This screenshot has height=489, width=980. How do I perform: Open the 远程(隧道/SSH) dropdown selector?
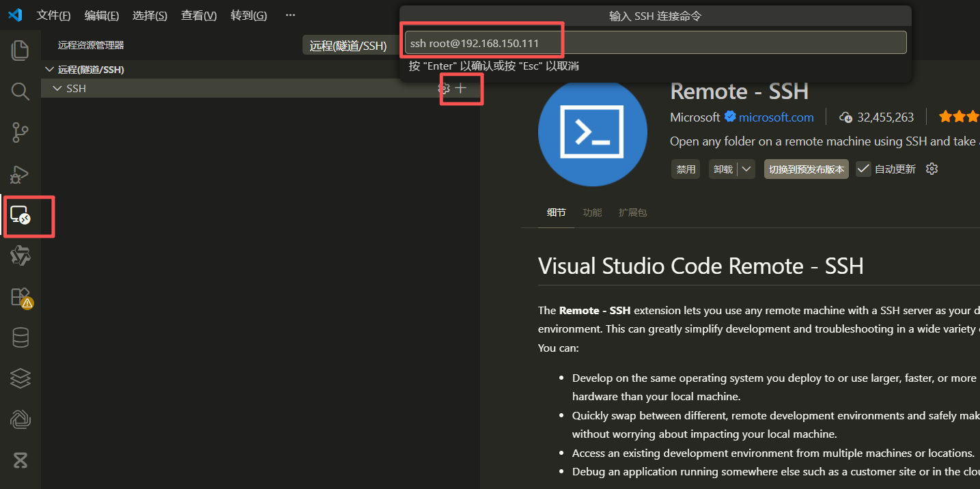(x=348, y=46)
